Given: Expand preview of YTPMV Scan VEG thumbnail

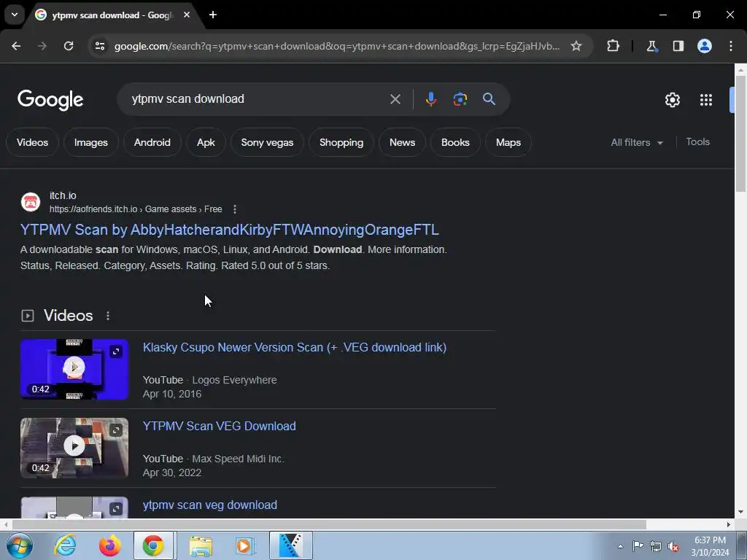Looking at the screenshot, I should pos(116,430).
